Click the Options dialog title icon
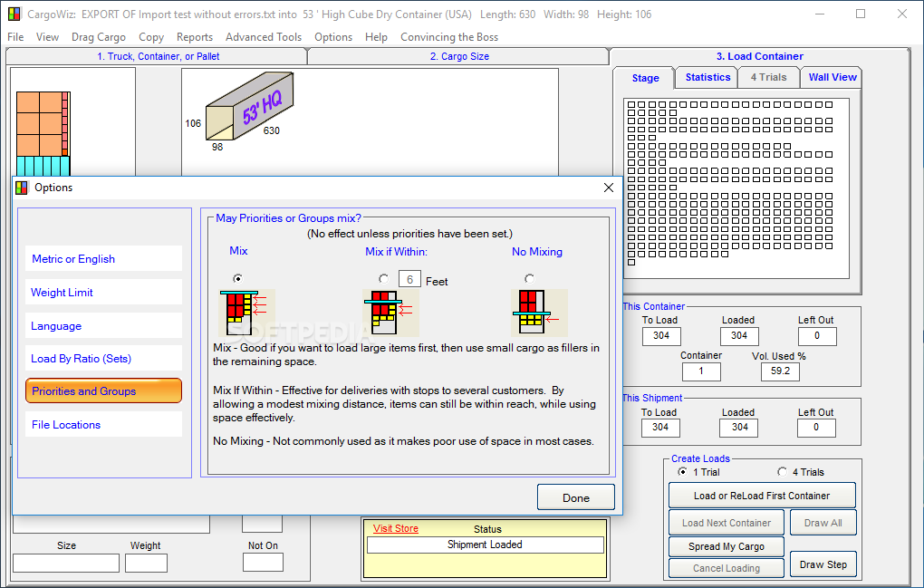The image size is (924, 588). click(22, 188)
